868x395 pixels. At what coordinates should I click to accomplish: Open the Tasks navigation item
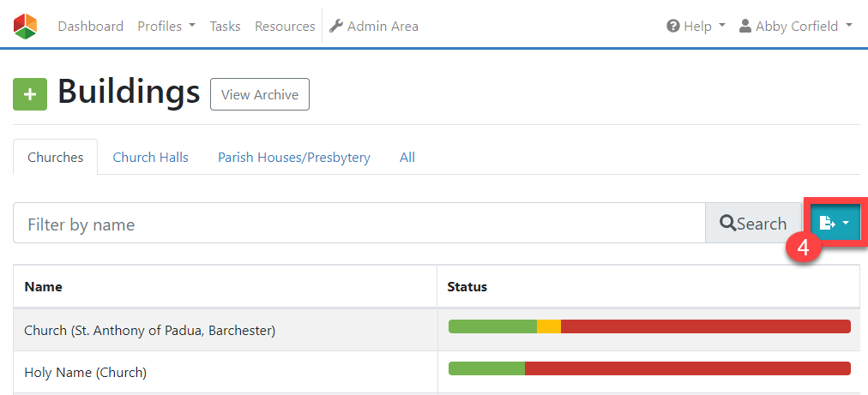tap(226, 26)
